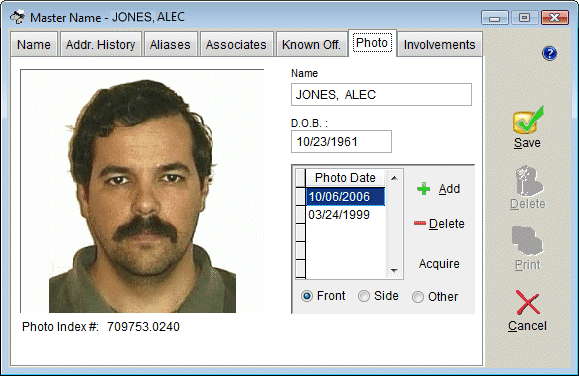Click Photo Date list scroll down arrow
Screen dimensions: 579x376
[394, 270]
